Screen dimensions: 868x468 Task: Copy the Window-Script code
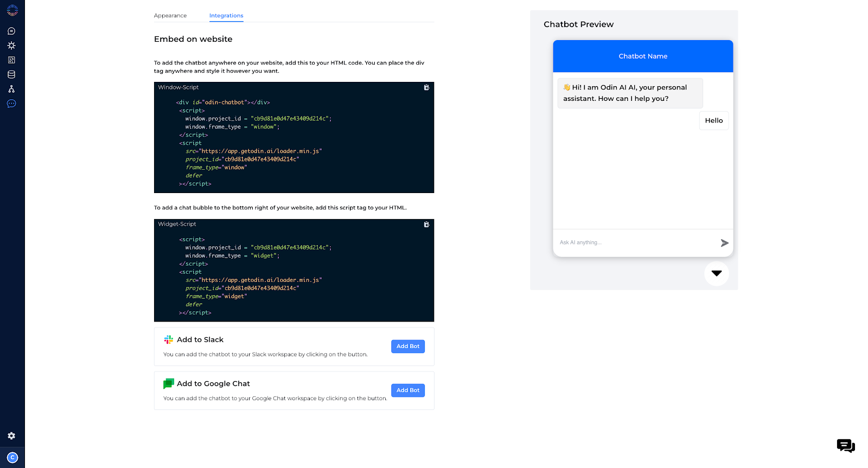point(426,87)
